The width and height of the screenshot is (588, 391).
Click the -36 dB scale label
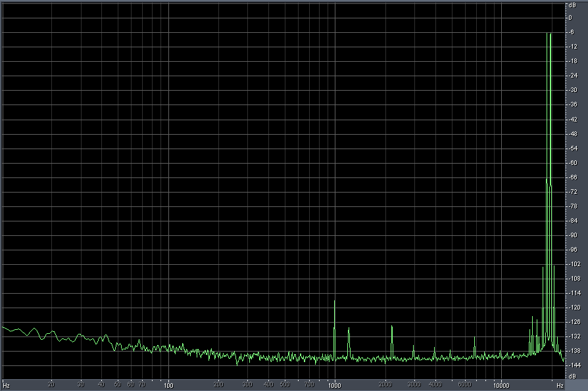click(x=573, y=104)
